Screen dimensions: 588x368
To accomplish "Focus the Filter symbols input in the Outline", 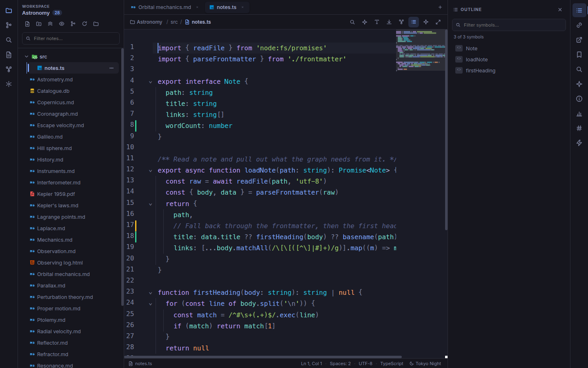I will (x=509, y=25).
